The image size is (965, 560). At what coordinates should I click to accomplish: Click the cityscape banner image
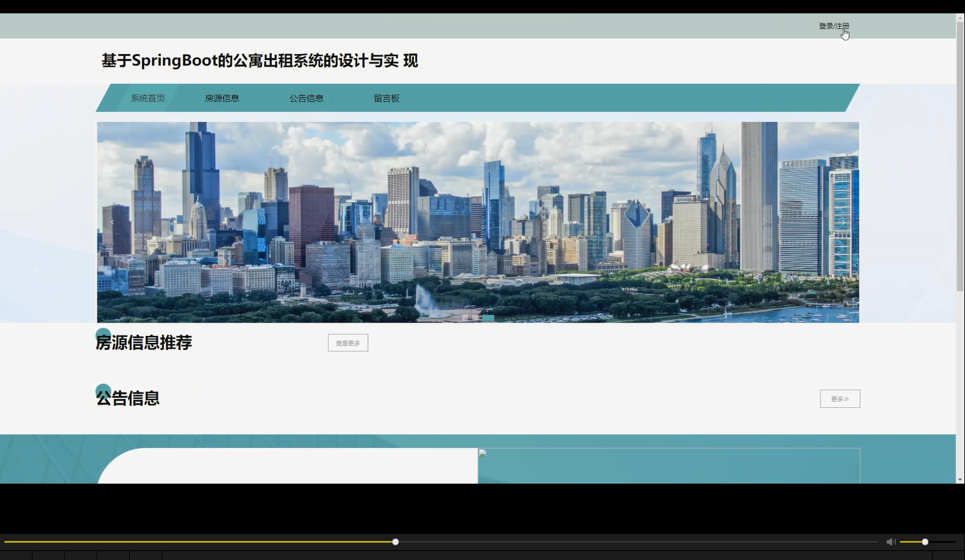[477, 221]
